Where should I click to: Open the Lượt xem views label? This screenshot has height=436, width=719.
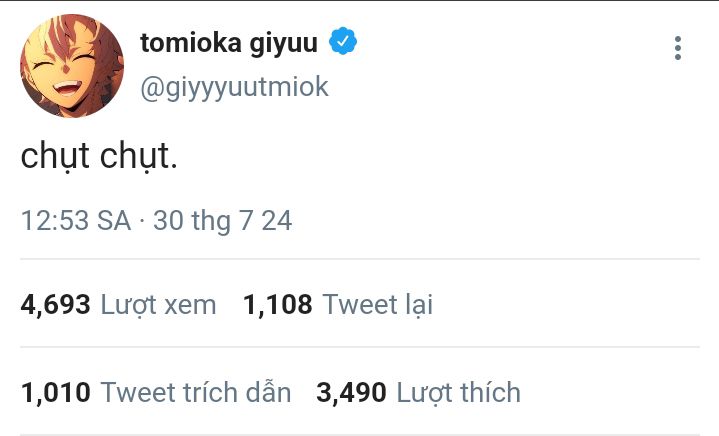click(158, 304)
